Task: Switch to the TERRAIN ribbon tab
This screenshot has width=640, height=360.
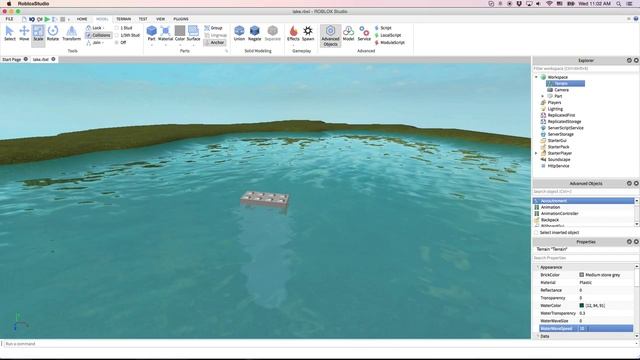Action: (123, 19)
